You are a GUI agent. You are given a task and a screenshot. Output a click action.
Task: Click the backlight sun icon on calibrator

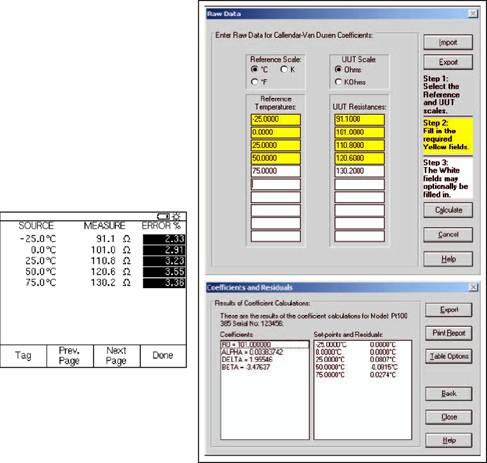click(176, 216)
